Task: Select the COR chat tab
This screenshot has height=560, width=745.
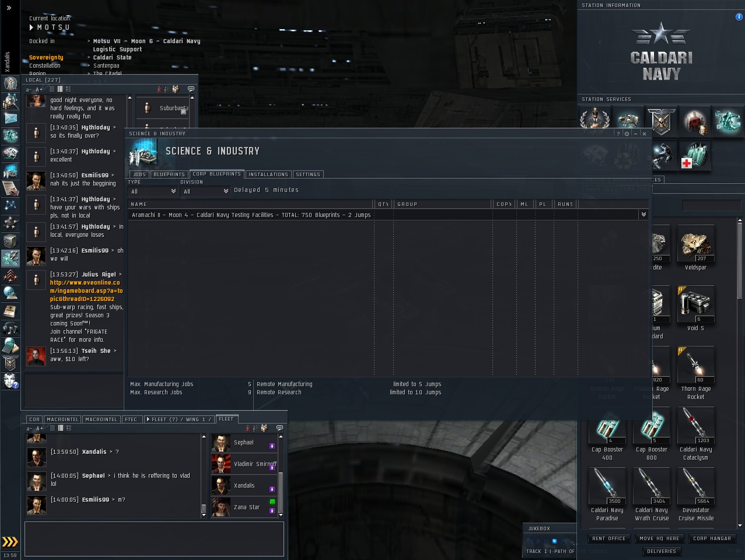Action: pyautogui.click(x=34, y=419)
